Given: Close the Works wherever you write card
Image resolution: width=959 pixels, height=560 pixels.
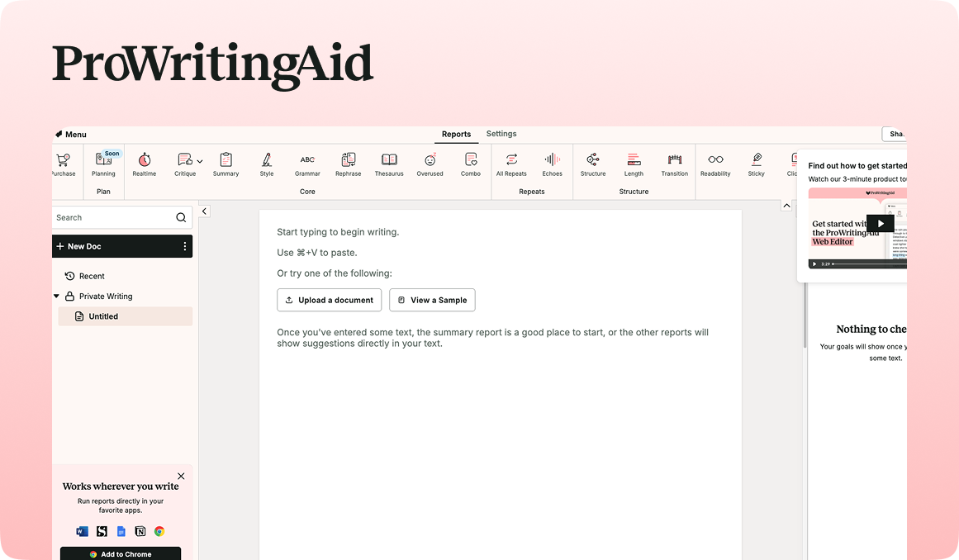Looking at the screenshot, I should pyautogui.click(x=181, y=477).
